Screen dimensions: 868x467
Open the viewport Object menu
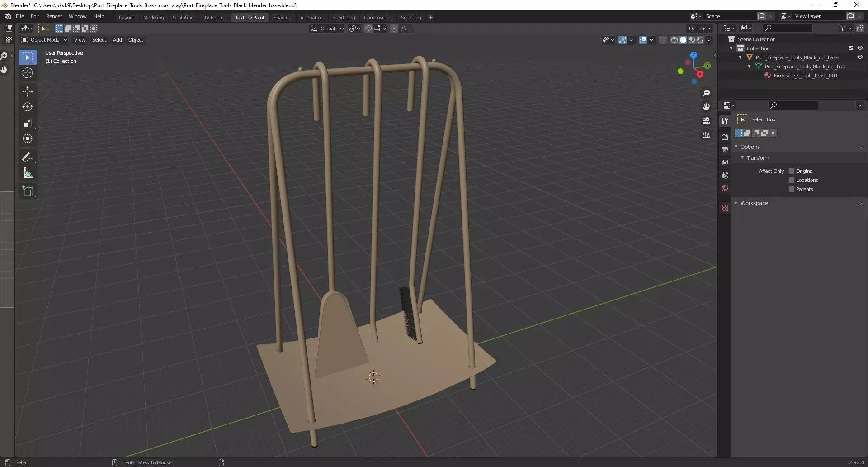tap(136, 40)
